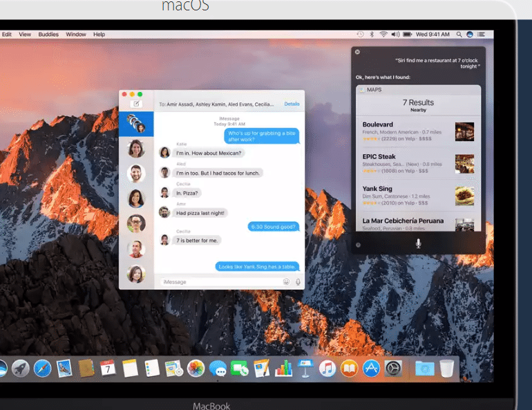Click message "I'm in. How about Mexican?"
532x410 pixels.
[x=209, y=153]
